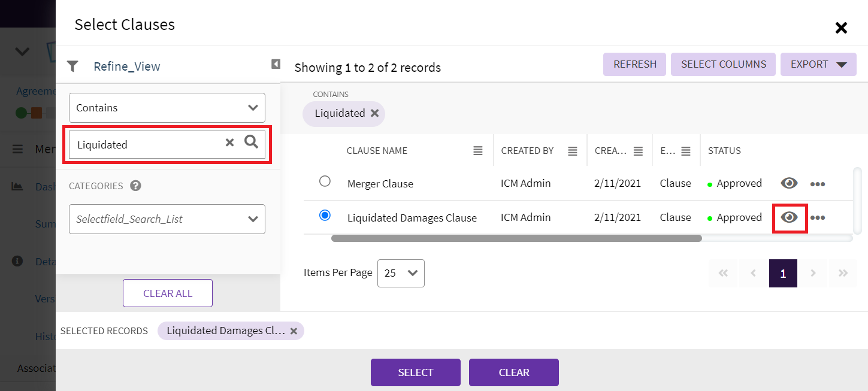Open the Contains operator dropdown
868x391 pixels.
167,108
